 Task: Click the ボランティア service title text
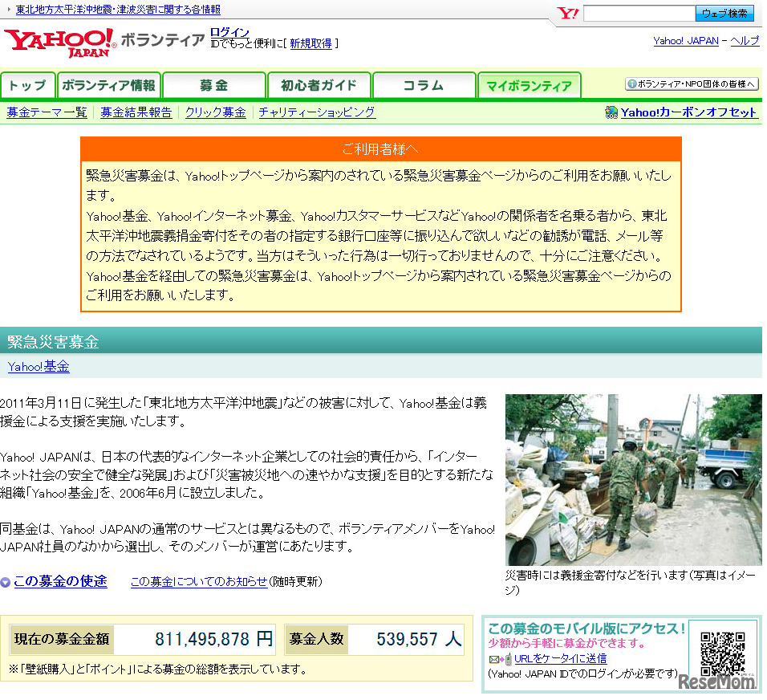[162, 40]
